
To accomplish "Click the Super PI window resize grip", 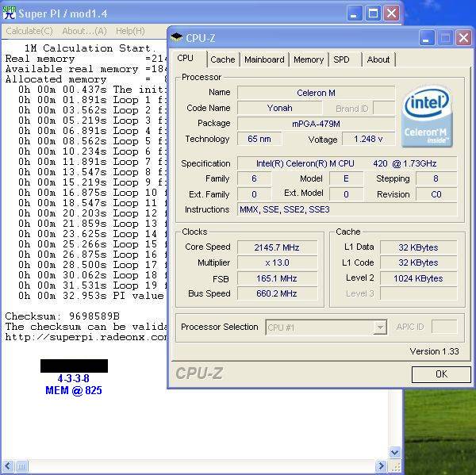I will pyautogui.click(x=395, y=466).
